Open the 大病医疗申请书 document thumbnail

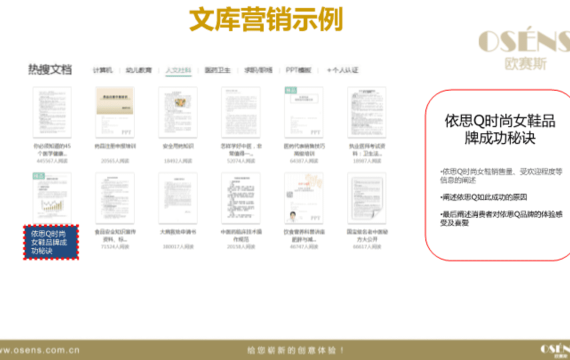pos(178,198)
